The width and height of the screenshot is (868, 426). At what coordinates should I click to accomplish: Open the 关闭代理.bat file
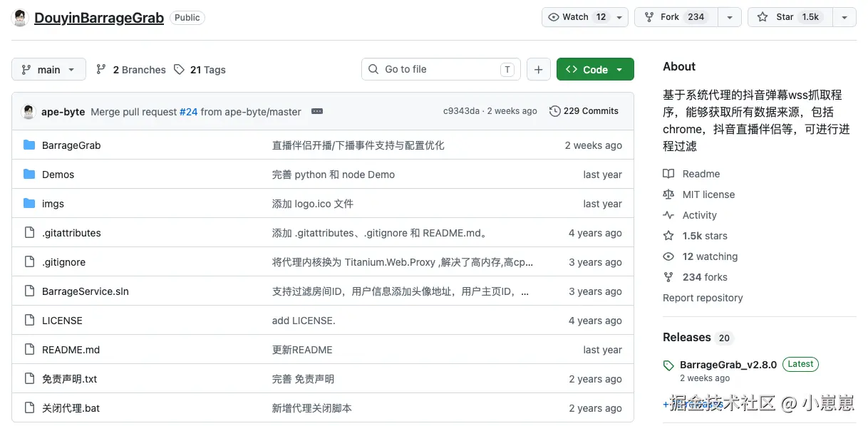[71, 407]
